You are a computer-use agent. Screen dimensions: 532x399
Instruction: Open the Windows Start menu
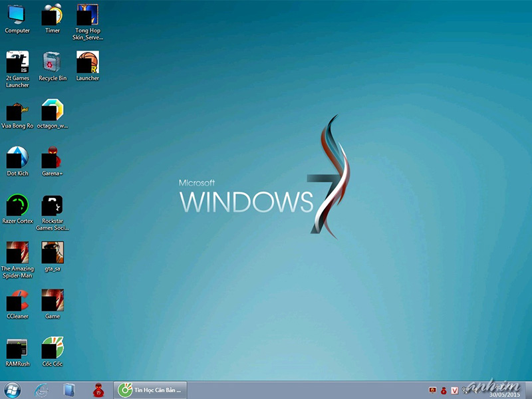12,390
